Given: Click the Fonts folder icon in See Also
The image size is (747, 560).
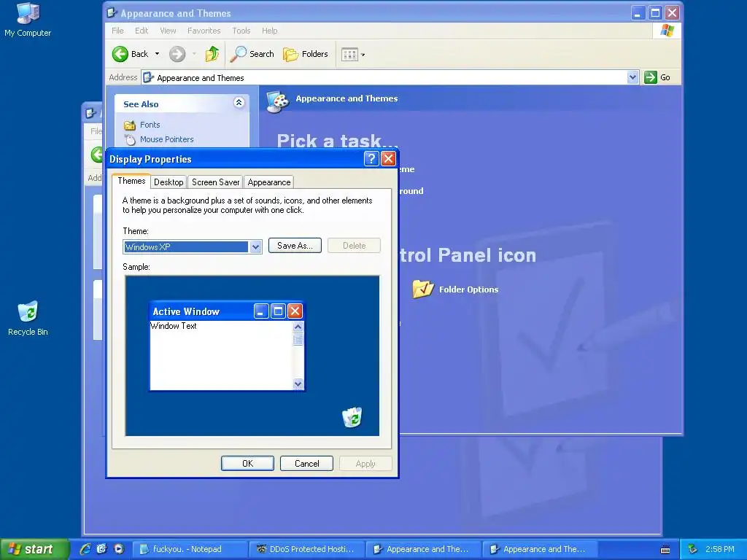Looking at the screenshot, I should (130, 125).
